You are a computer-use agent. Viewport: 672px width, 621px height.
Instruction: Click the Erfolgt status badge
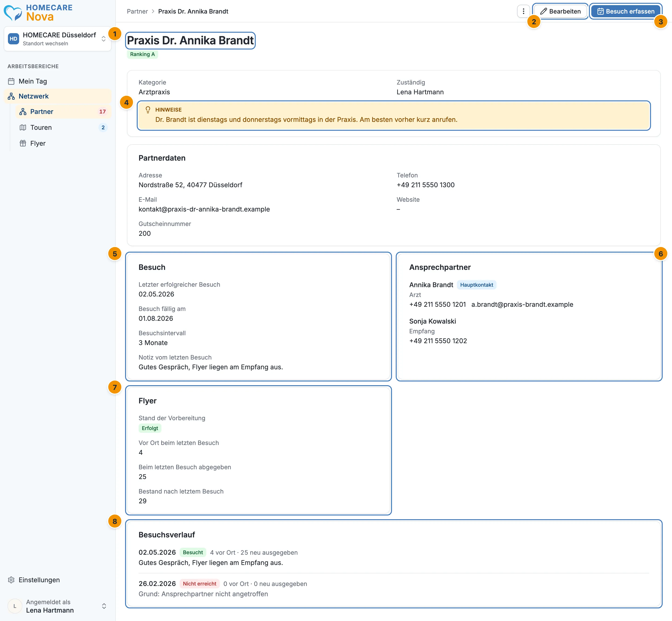150,428
